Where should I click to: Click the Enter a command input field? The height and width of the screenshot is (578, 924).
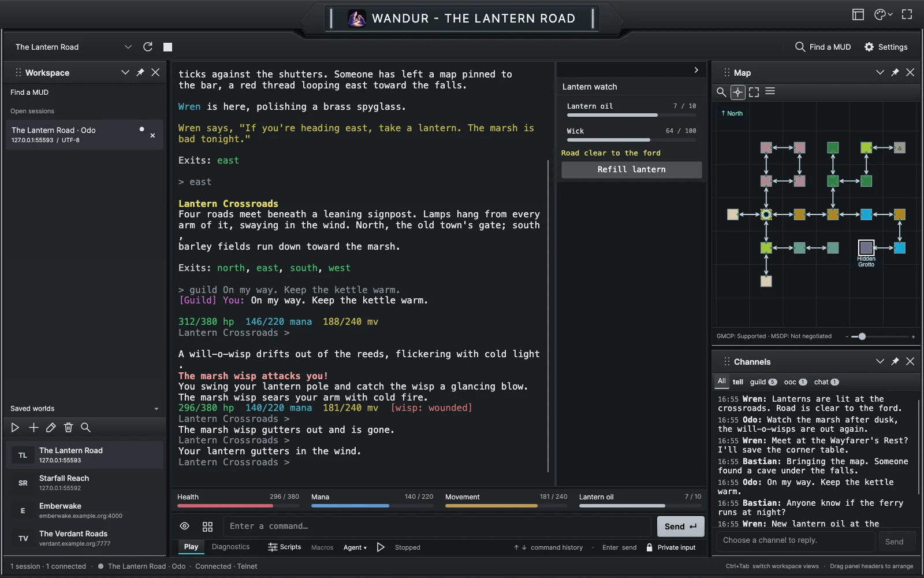(x=437, y=527)
